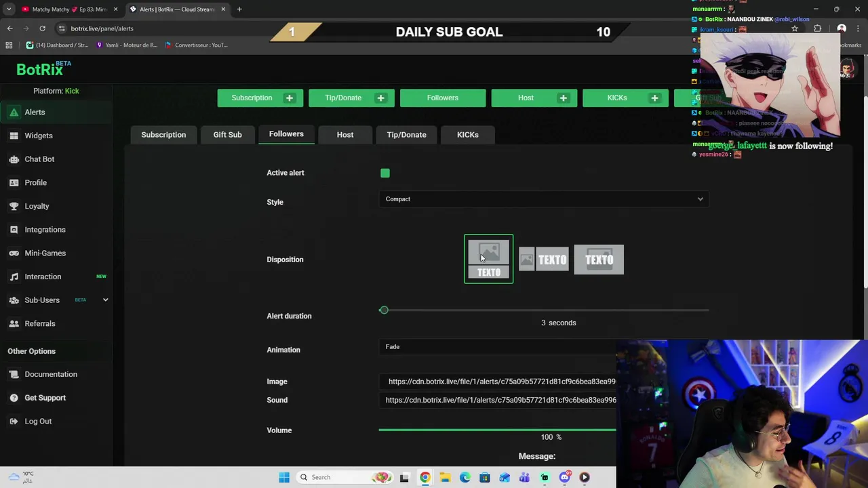
Task: Open Interaction section
Action: 43,277
